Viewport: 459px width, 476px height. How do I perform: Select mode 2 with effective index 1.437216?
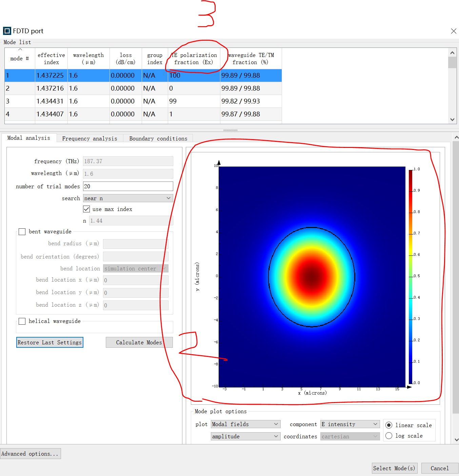point(143,88)
